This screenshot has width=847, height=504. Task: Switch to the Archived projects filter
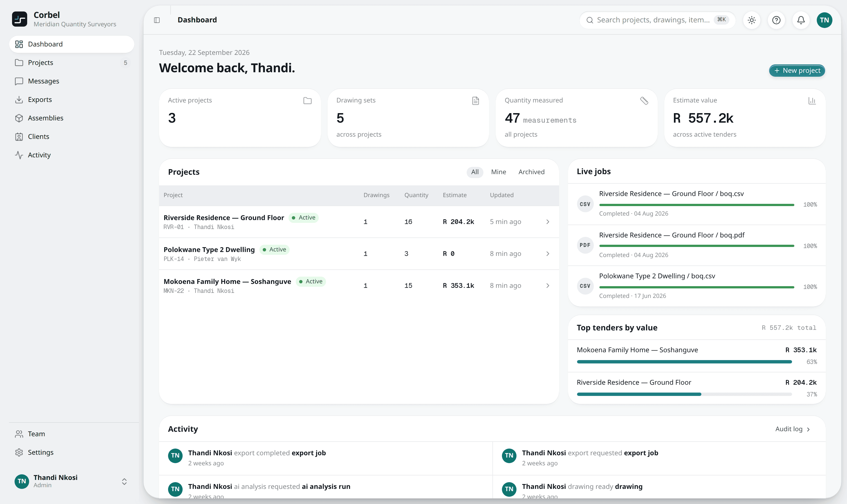531,172
